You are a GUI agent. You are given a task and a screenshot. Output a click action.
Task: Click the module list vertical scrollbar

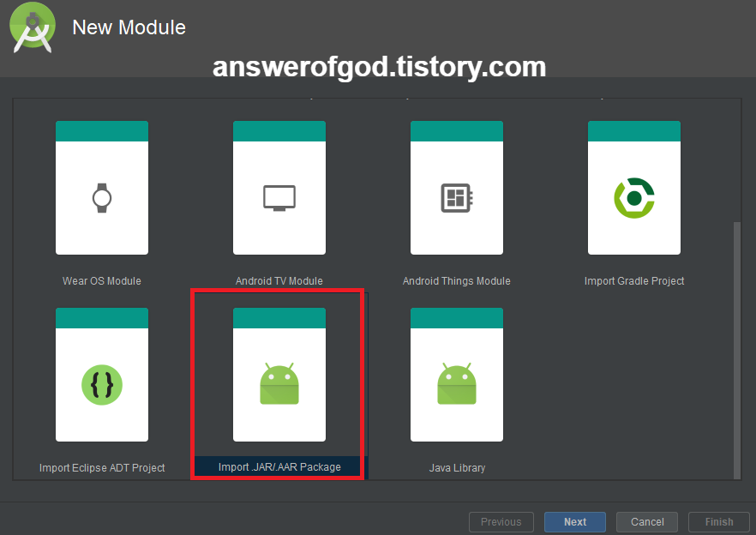[737, 350]
